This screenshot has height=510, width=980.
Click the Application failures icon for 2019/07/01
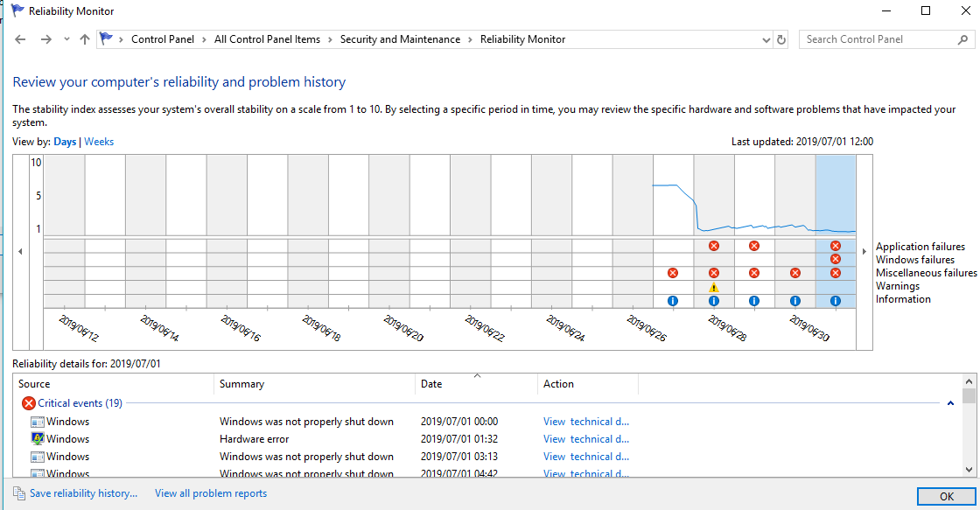pos(836,246)
